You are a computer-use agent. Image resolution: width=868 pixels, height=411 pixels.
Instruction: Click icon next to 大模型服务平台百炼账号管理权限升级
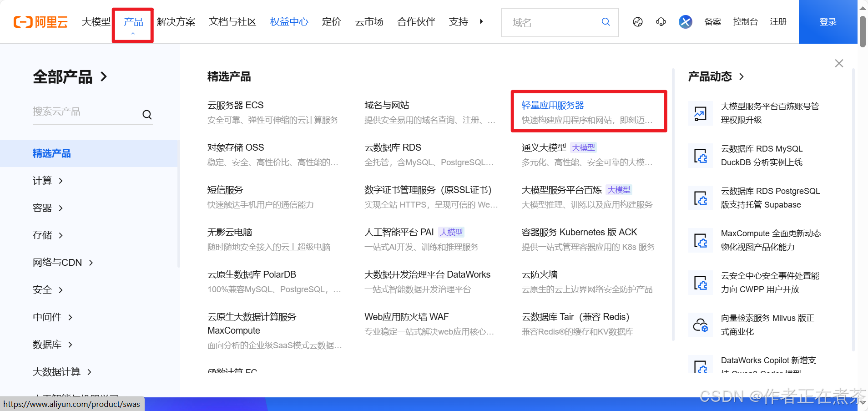700,113
